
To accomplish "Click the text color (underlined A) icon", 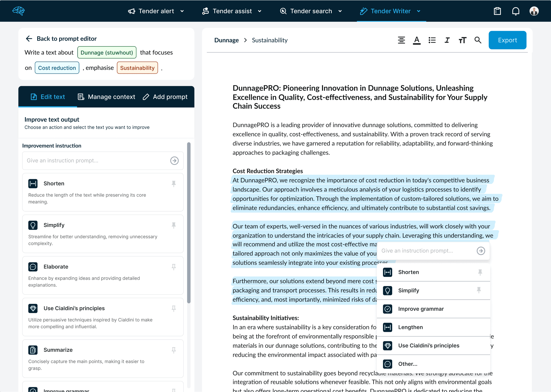I will 417,40.
